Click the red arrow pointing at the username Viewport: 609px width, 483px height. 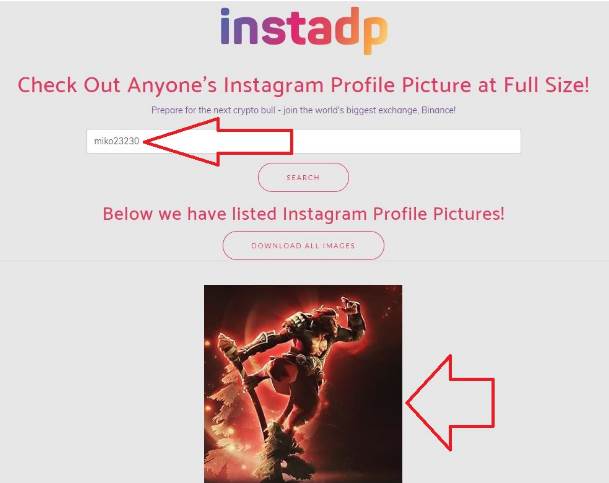[218, 142]
